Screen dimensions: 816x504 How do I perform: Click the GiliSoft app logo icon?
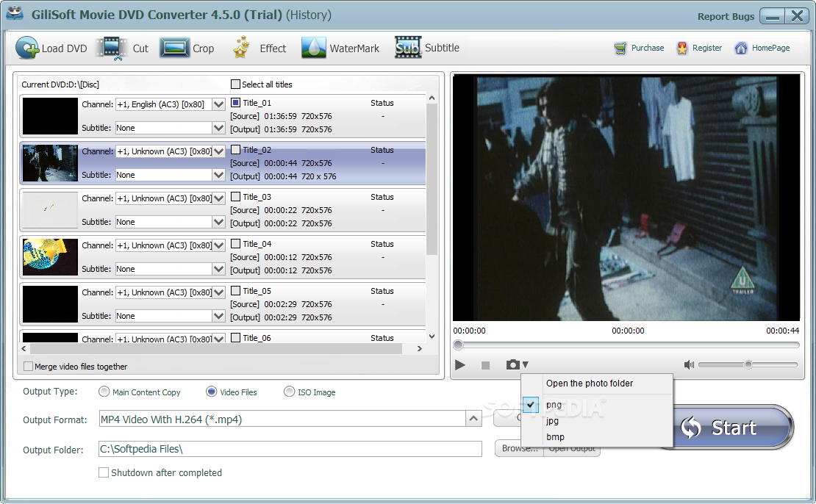coord(14,14)
